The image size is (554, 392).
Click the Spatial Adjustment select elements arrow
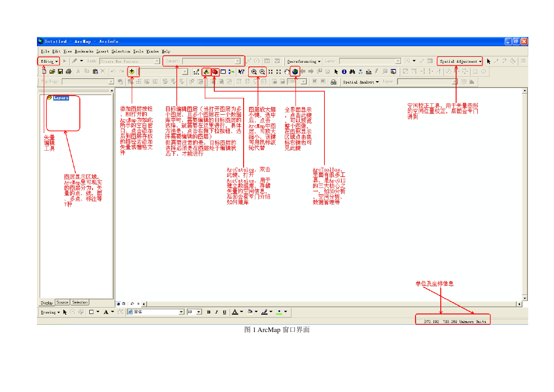pos(489,61)
